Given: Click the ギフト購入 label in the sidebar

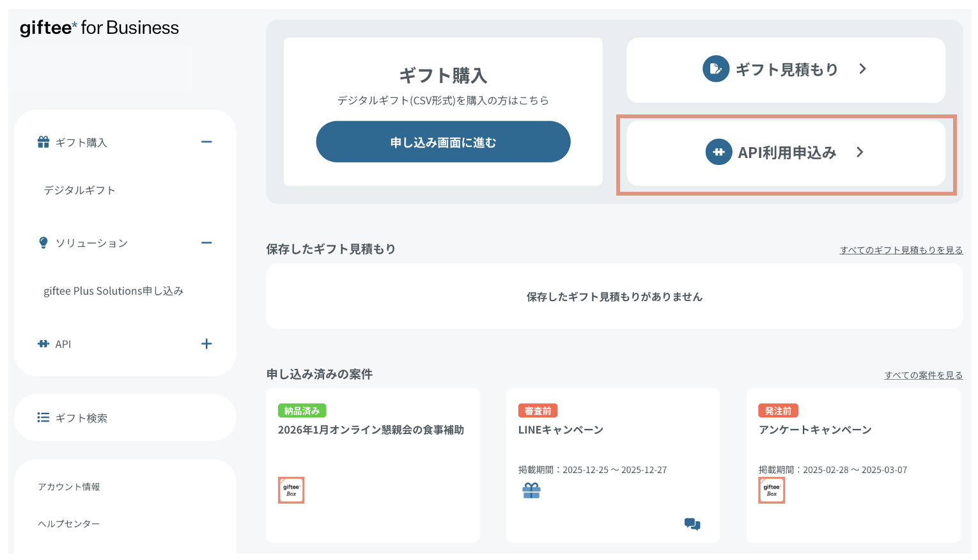Looking at the screenshot, I should [81, 143].
